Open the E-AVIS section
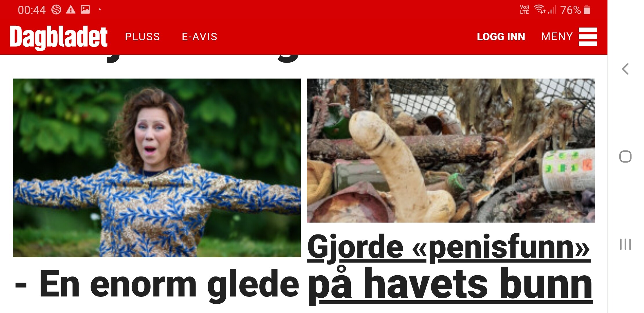Screen dimensions: 644x313 [x=200, y=37]
